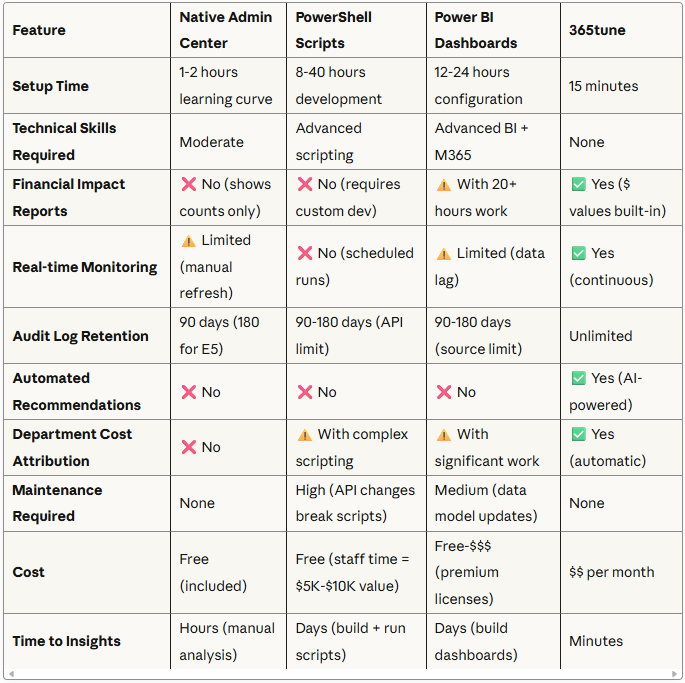Click red X in Department Cost Native Admin cell
Image resolution: width=685 pixels, height=683 pixels.
[x=188, y=448]
